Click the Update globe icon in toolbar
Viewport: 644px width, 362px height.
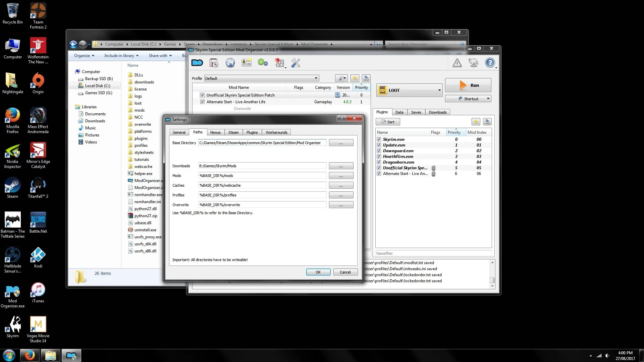(474, 63)
